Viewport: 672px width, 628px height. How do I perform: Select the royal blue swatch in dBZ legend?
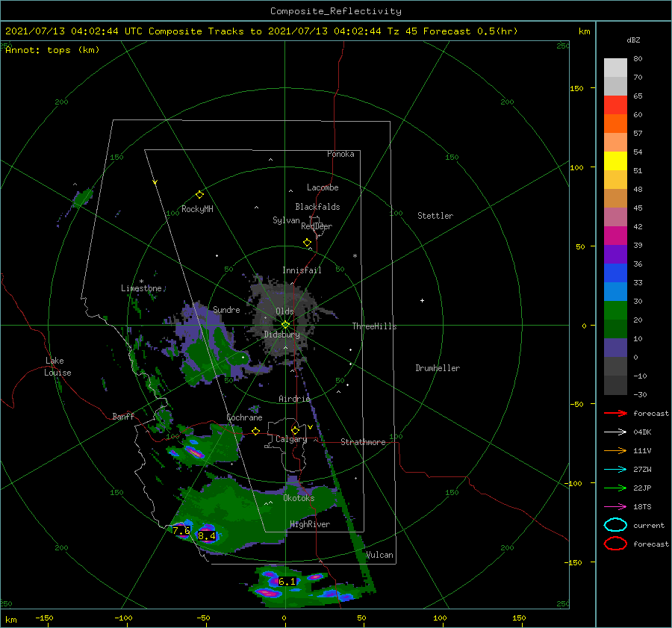[615, 273]
